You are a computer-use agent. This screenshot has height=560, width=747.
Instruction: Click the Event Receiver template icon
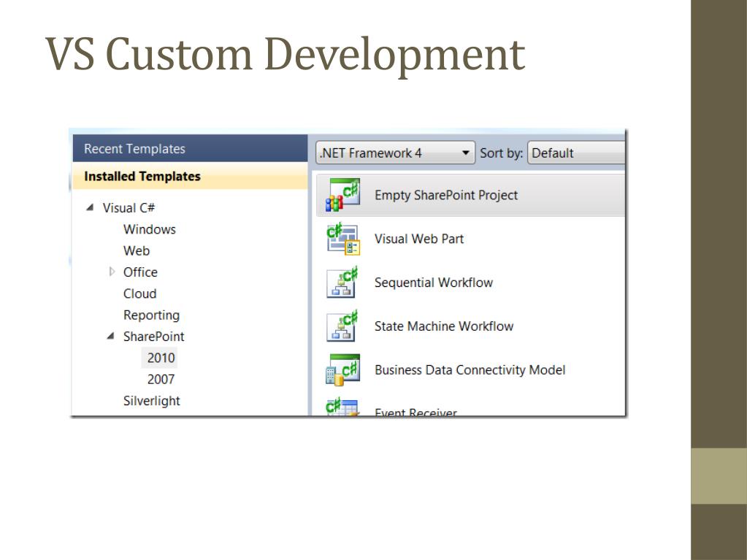pos(342,406)
